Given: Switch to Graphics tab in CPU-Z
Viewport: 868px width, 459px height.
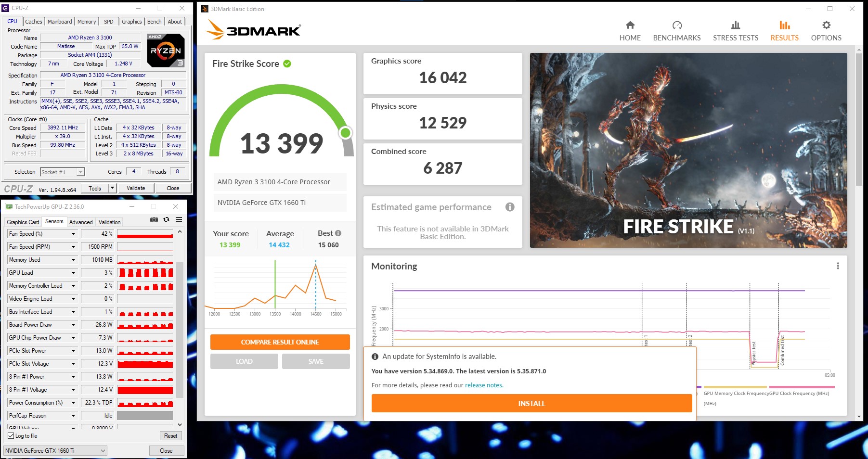Looking at the screenshot, I should (x=132, y=22).
